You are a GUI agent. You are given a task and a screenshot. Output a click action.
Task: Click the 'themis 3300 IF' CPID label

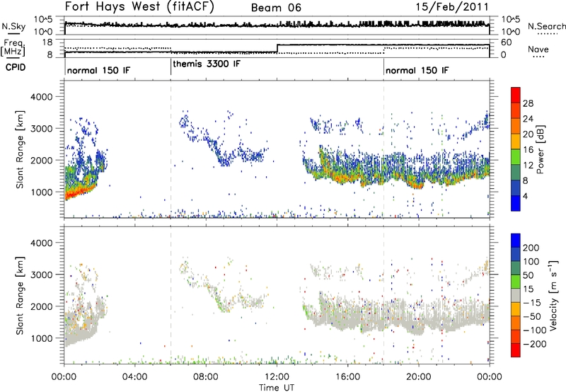point(207,64)
